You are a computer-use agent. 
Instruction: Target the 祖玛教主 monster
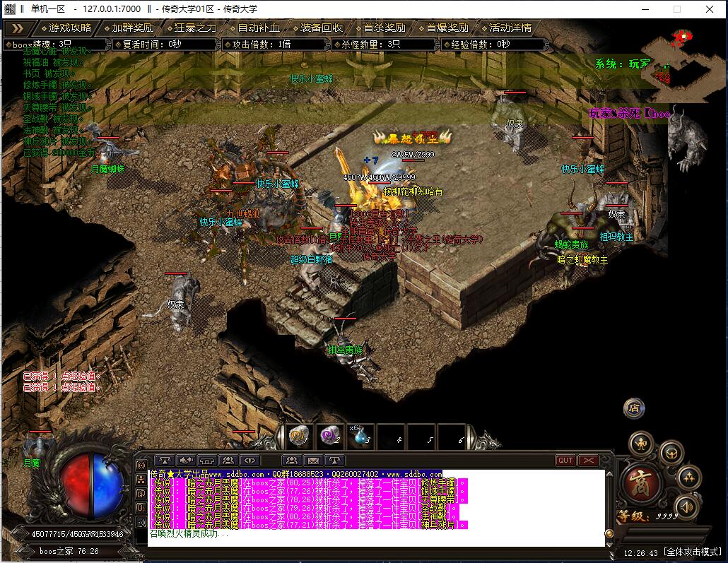(616, 237)
